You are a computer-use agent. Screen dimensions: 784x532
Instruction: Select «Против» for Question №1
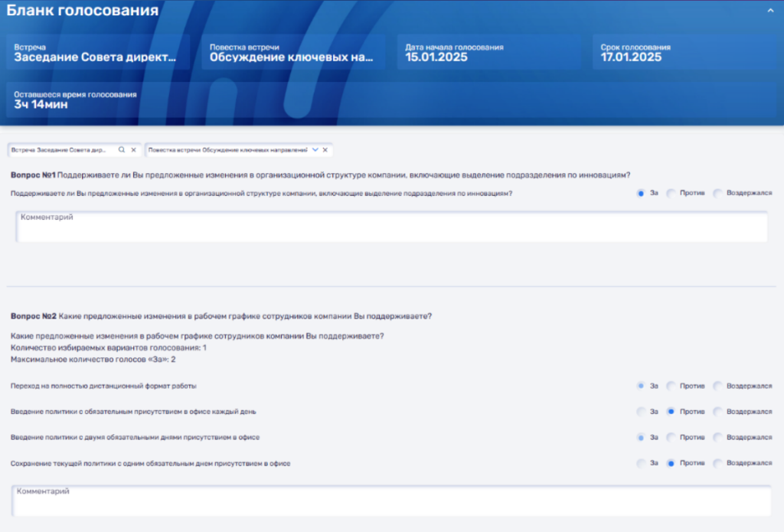671,194
